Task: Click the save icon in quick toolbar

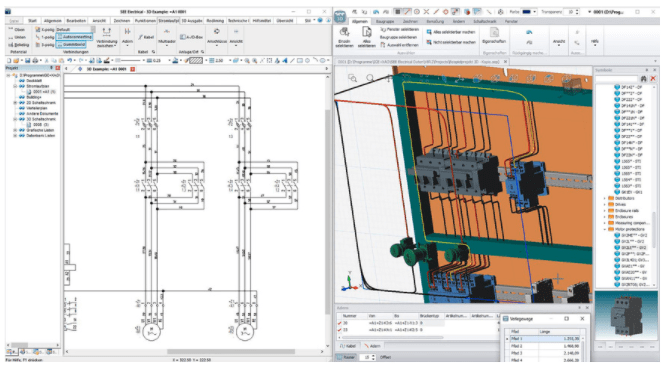Action: tap(28, 61)
